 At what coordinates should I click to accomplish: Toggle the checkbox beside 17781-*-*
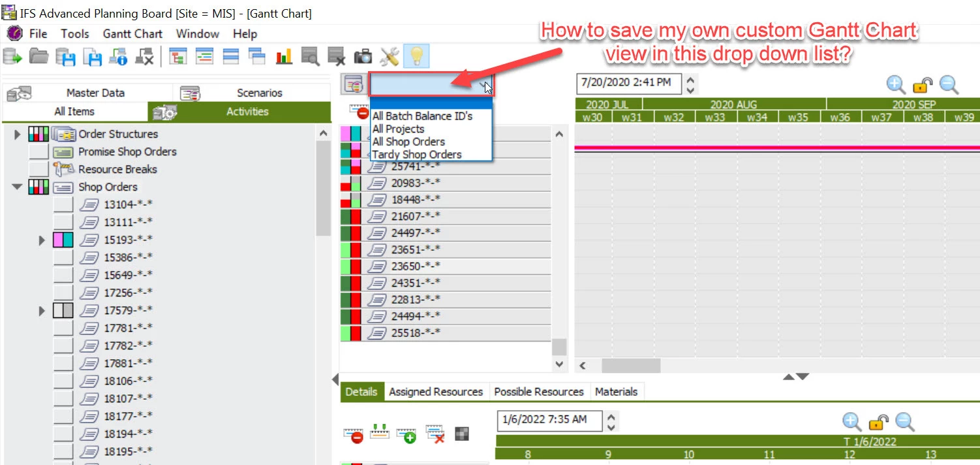point(63,328)
